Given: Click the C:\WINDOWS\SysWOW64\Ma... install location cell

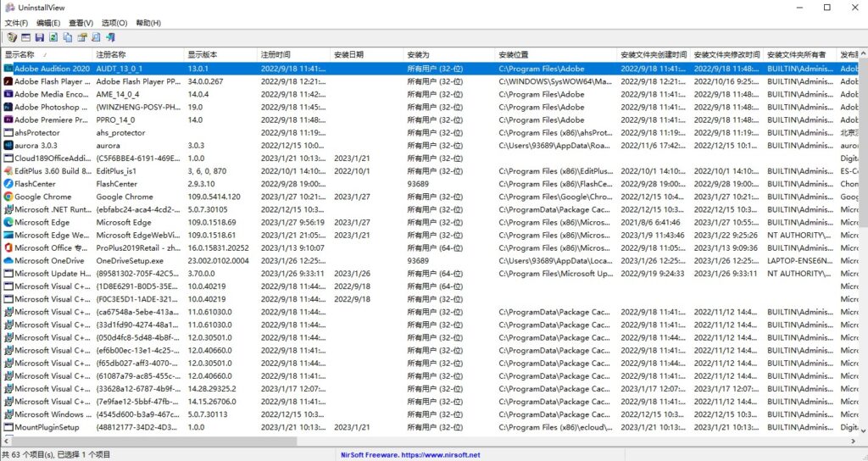Looking at the screenshot, I should [x=556, y=81].
